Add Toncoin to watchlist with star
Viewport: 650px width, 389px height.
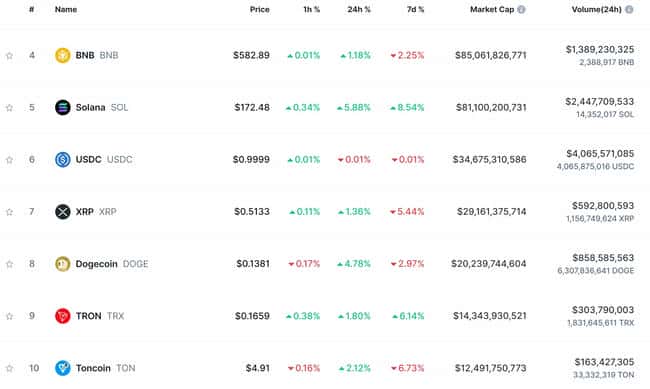point(9,368)
